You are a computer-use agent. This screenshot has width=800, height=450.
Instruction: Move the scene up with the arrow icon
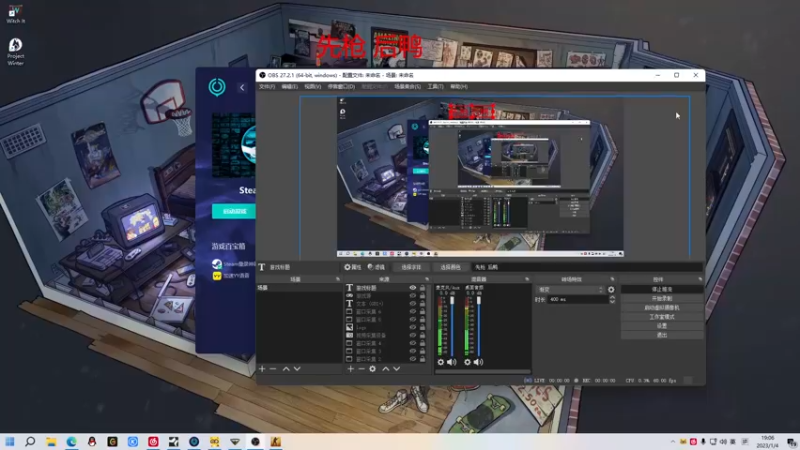286,368
